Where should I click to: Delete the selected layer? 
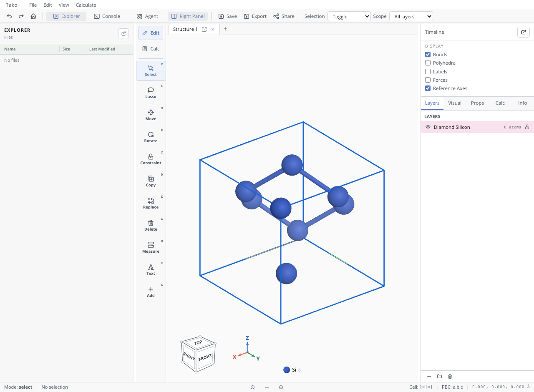coord(450,377)
